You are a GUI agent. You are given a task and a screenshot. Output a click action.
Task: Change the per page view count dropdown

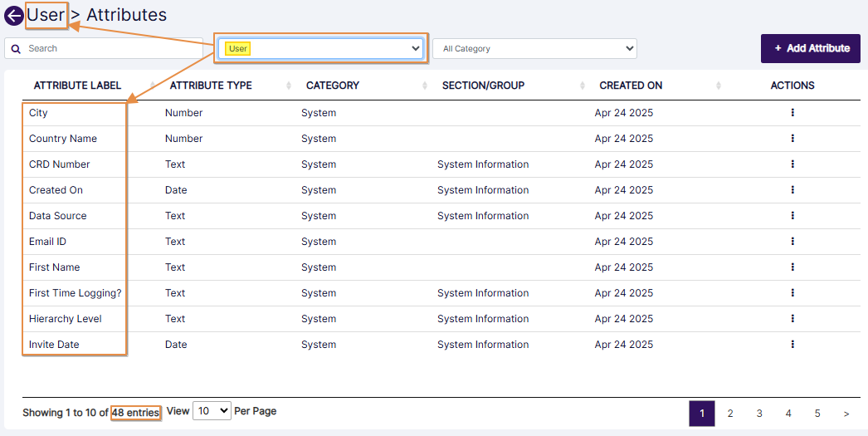pyautogui.click(x=212, y=411)
